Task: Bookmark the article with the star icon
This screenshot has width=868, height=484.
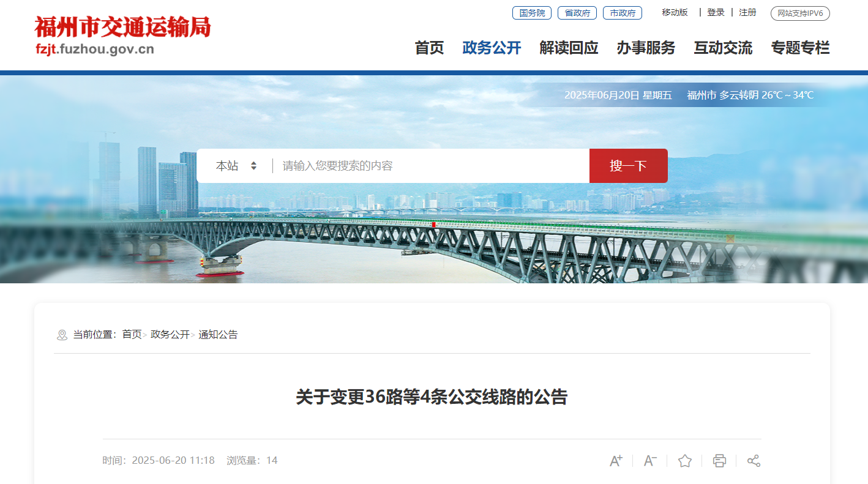Action: pyautogui.click(x=685, y=461)
